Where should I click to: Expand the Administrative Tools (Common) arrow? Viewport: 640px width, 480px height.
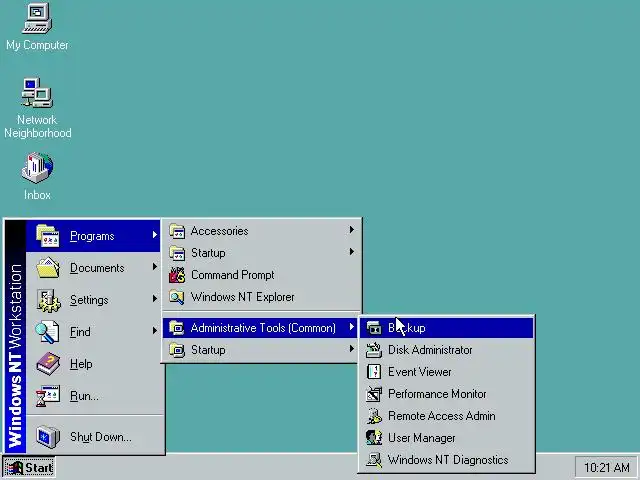pos(351,327)
